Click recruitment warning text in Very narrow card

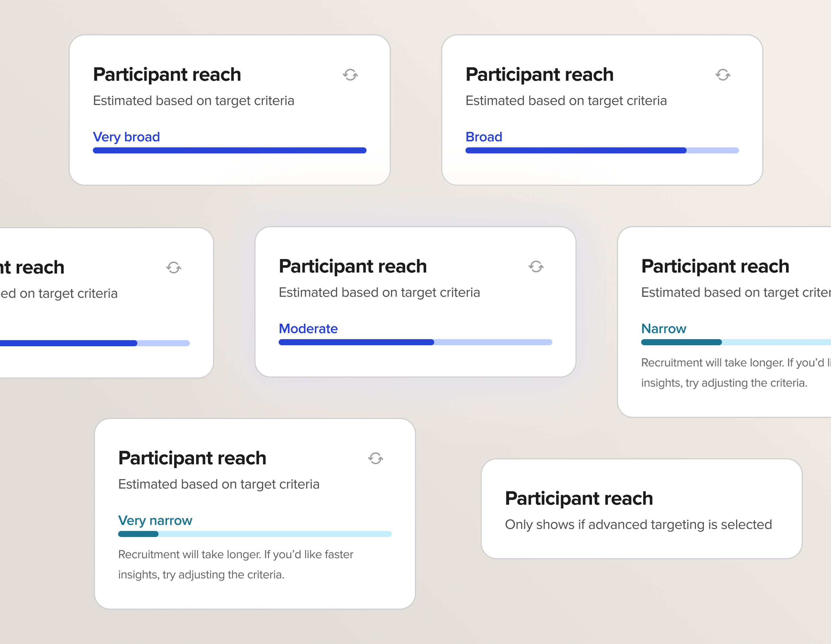(236, 565)
